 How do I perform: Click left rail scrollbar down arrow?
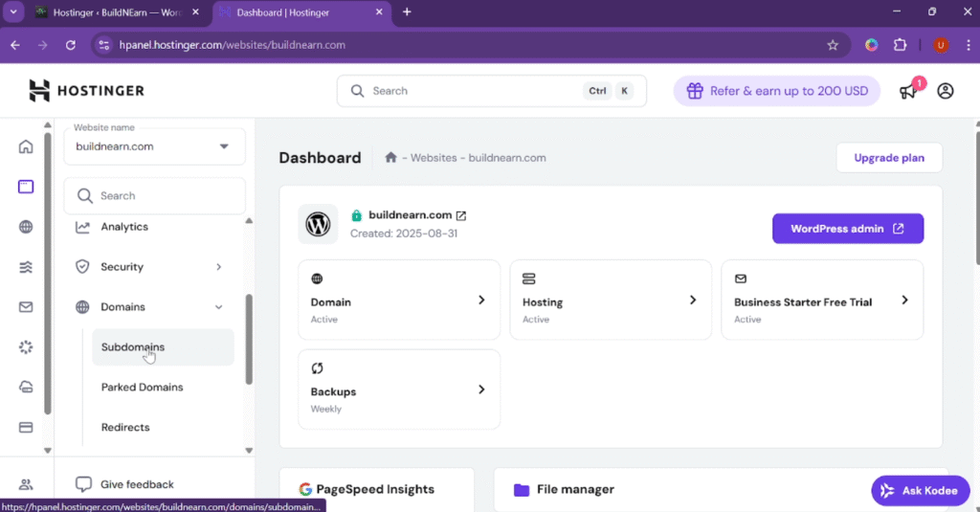tap(48, 450)
